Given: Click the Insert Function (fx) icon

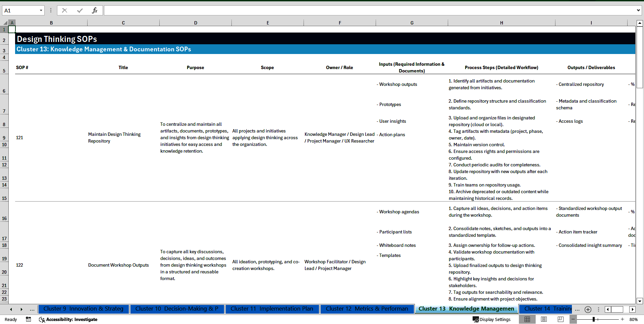Looking at the screenshot, I should pyautogui.click(x=95, y=10).
